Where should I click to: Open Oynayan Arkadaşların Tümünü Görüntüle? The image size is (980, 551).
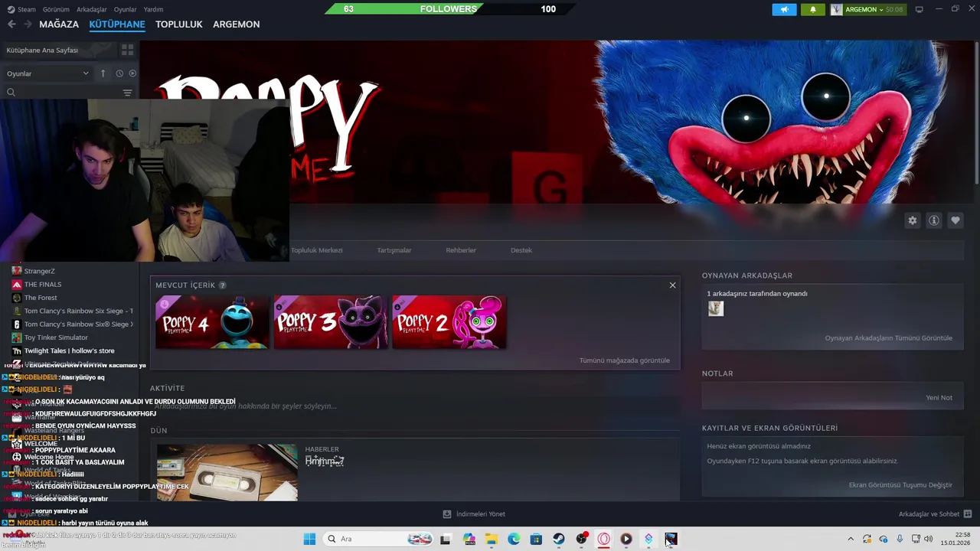(888, 338)
